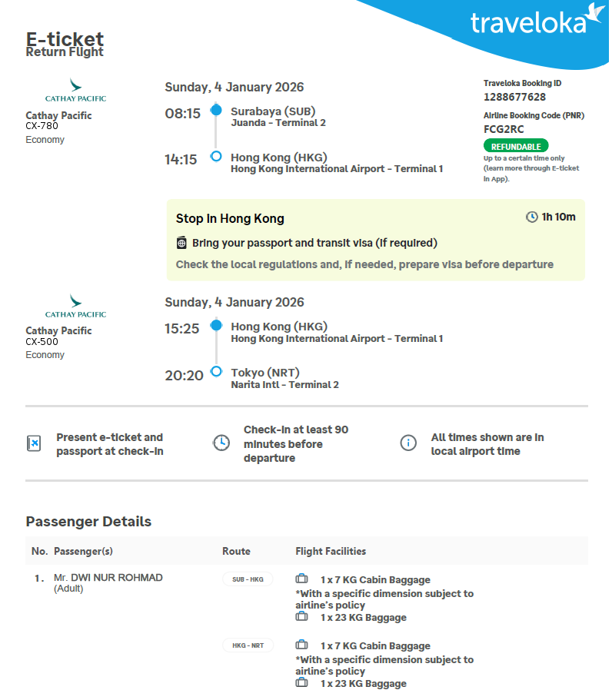
Task: Click the first 7 KG cabin baggage icon
Action: pos(302,579)
